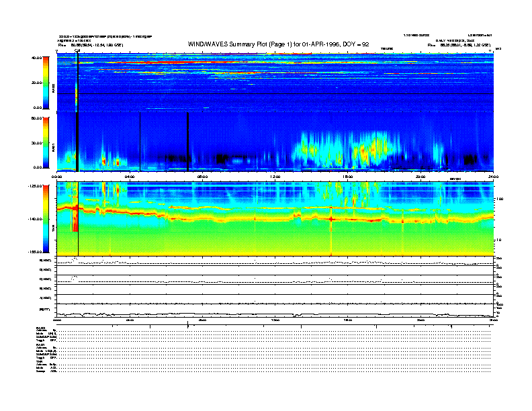
Task: Click the TNR axis label beside third spectrogram
Action: 53,229
